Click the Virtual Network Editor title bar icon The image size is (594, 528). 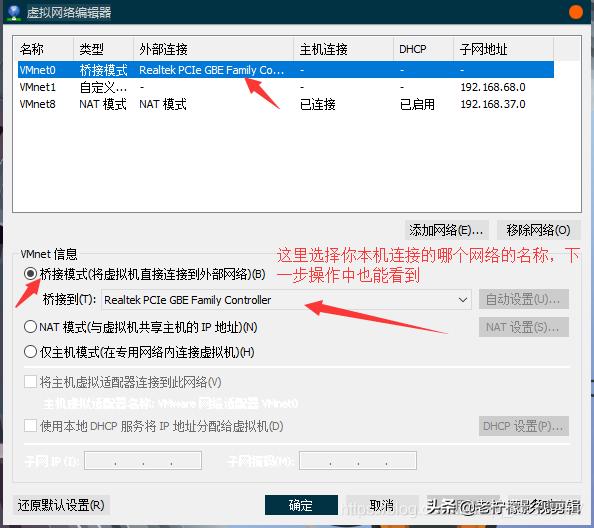(14, 12)
